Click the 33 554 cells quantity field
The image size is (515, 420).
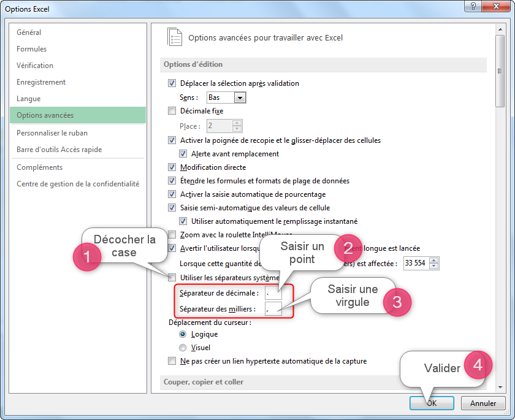[x=416, y=263]
